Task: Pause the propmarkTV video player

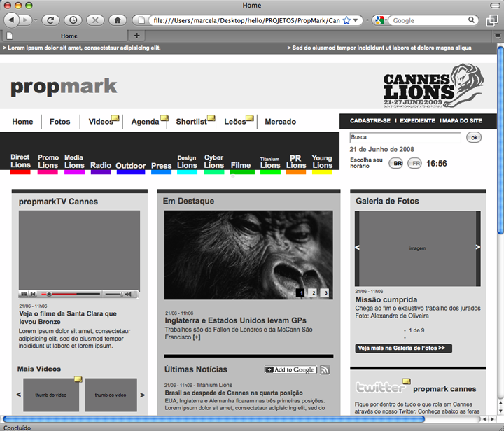Action: tap(24, 295)
